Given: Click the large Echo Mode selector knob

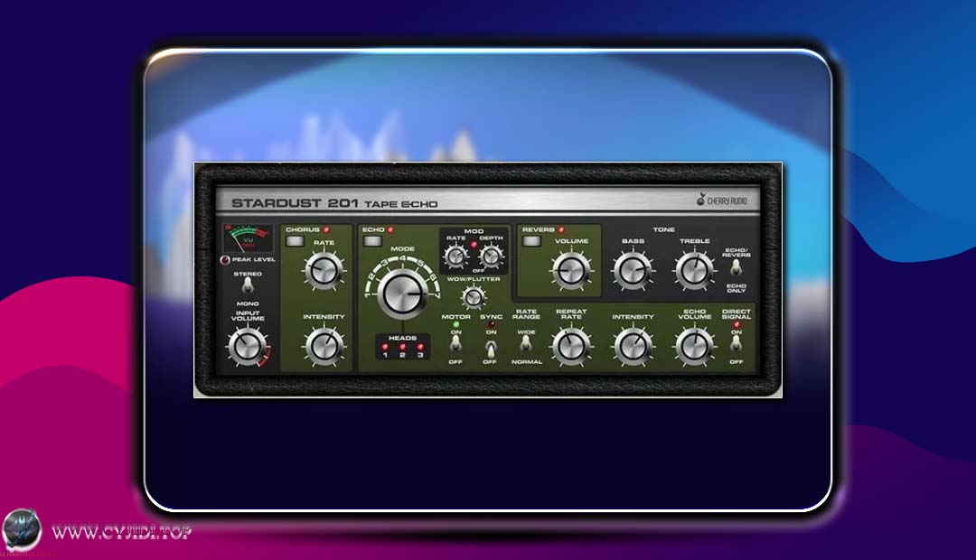Looking at the screenshot, I should tap(401, 294).
